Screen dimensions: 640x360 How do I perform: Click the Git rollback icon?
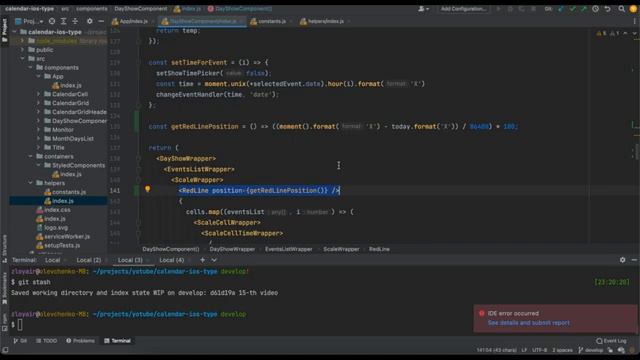607,9
